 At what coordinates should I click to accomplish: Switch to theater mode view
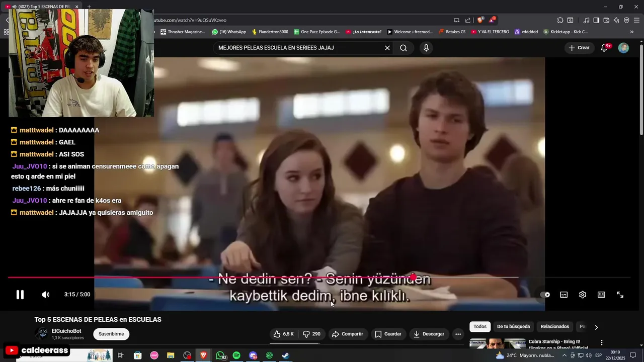click(601, 295)
